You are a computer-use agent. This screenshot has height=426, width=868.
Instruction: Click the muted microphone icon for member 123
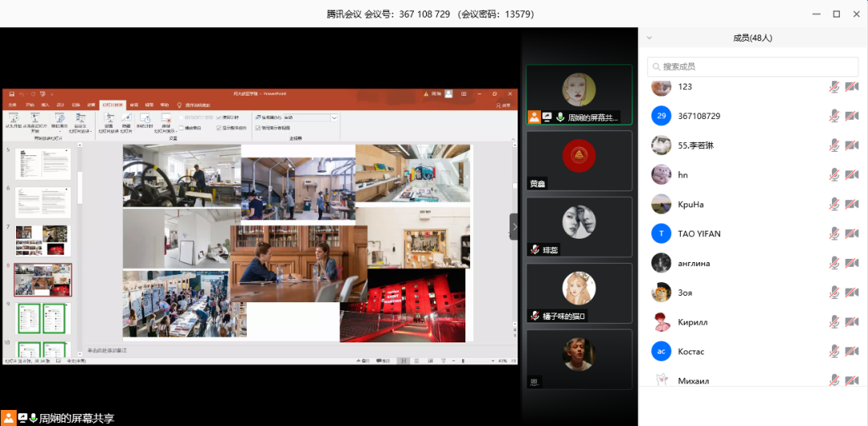834,87
